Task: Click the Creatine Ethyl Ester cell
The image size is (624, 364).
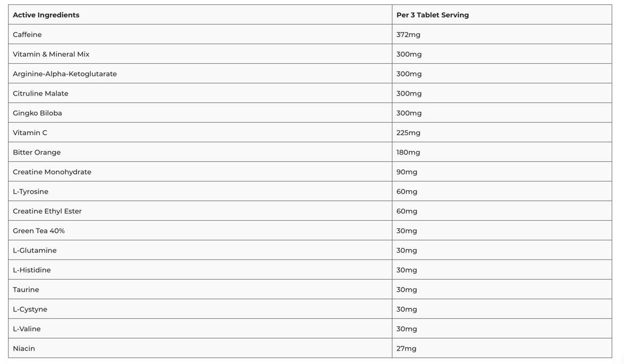Action: pos(200,211)
